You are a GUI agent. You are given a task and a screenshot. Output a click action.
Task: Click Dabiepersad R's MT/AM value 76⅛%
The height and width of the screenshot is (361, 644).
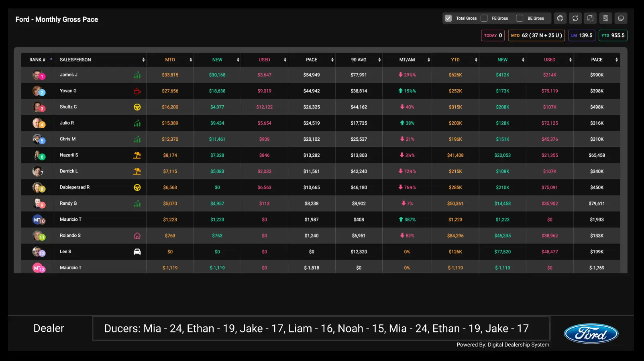(x=407, y=187)
